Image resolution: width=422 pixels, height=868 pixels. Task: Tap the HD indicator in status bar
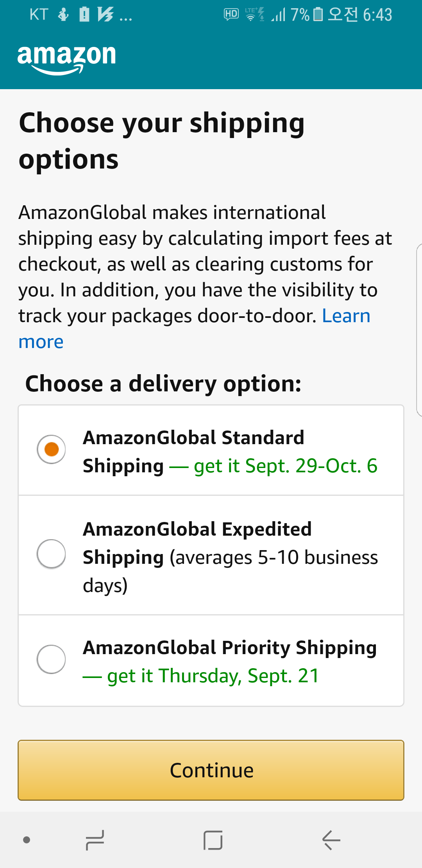(231, 14)
